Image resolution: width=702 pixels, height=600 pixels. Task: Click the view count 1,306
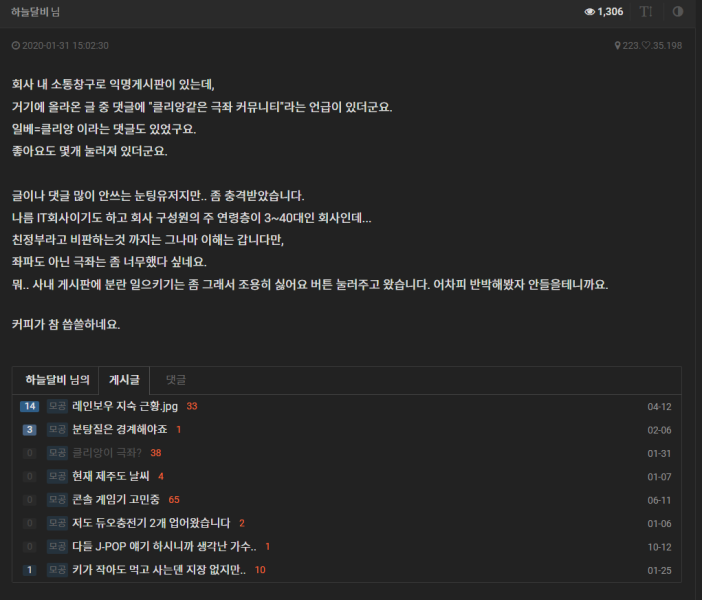[x=610, y=12]
